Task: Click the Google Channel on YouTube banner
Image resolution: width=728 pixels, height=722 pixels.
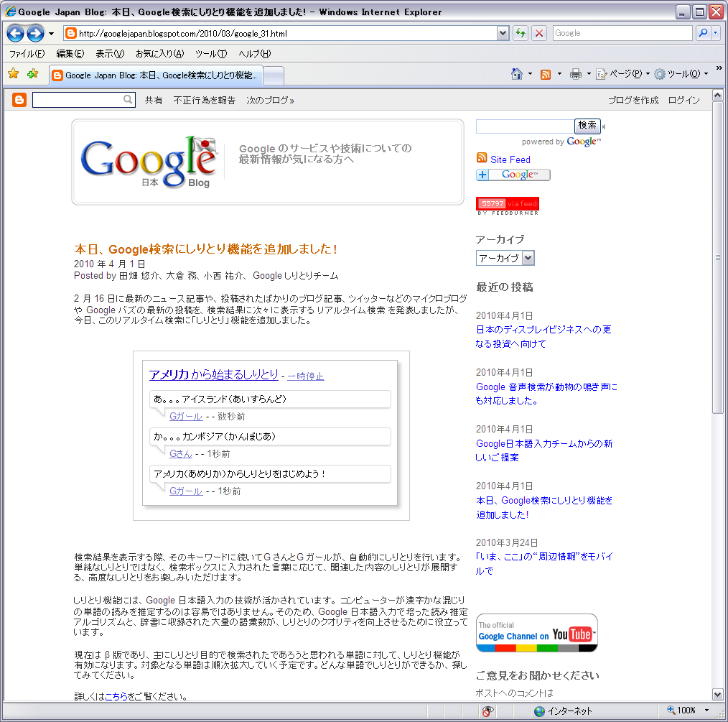Action: coord(537,633)
